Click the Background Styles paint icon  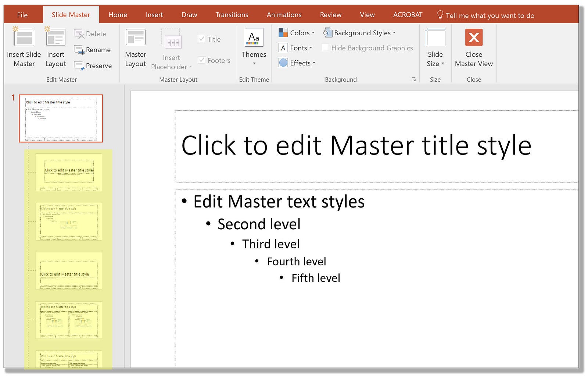(327, 33)
